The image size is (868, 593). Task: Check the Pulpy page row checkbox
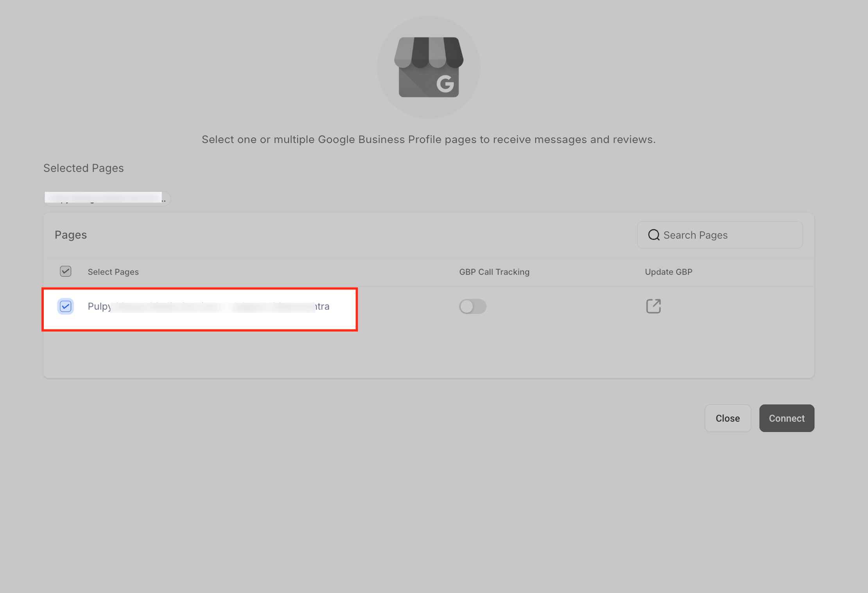tap(65, 306)
